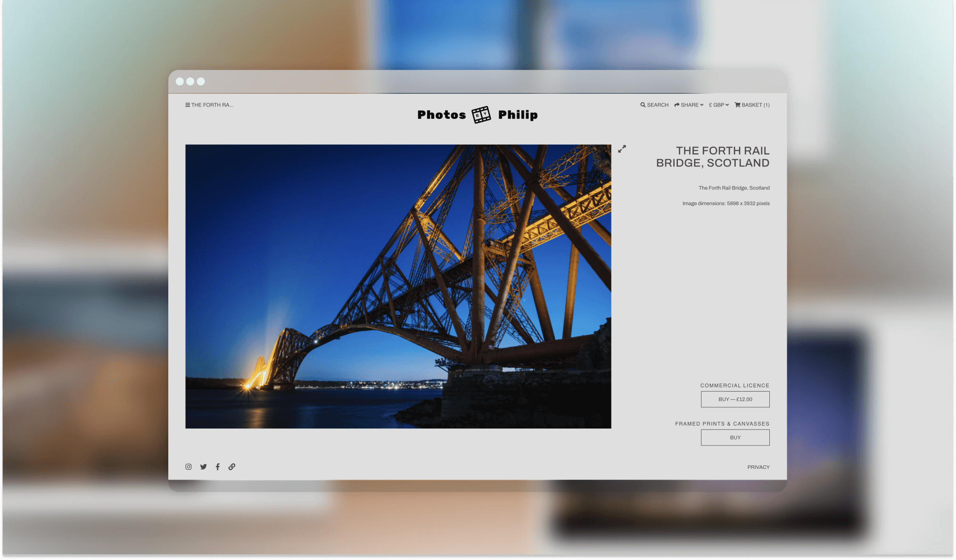Click BUY under Framed Prints & Canvasses
The image size is (956, 560).
pos(735,437)
